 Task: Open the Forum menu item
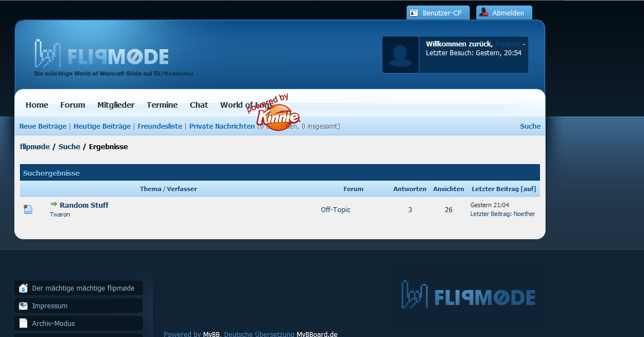[x=72, y=105]
